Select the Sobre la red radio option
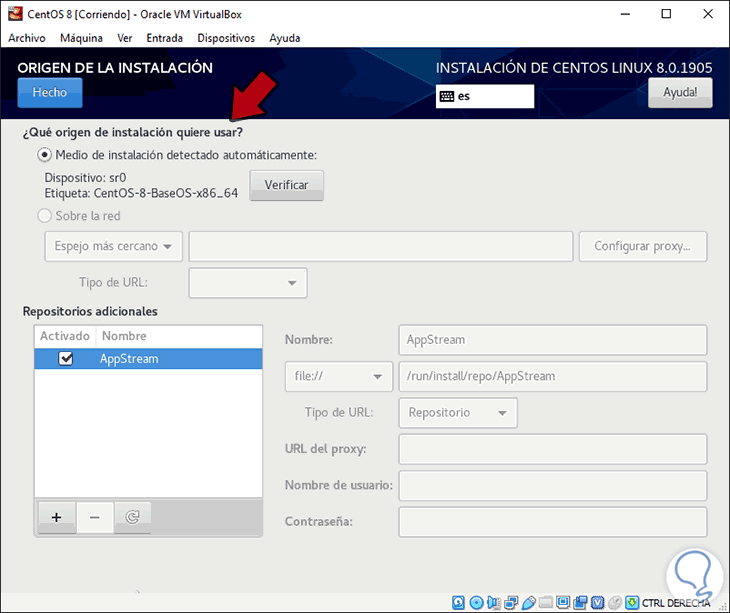 [x=44, y=216]
